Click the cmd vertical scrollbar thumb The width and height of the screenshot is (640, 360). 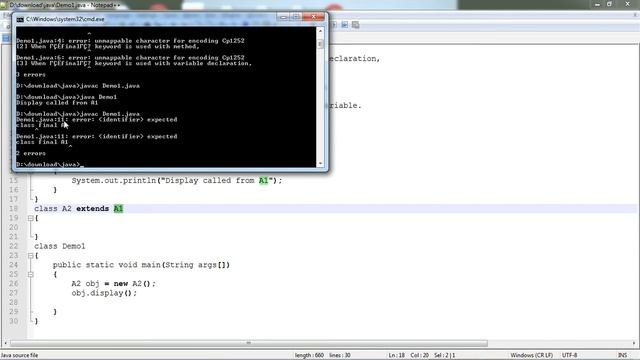(320, 44)
